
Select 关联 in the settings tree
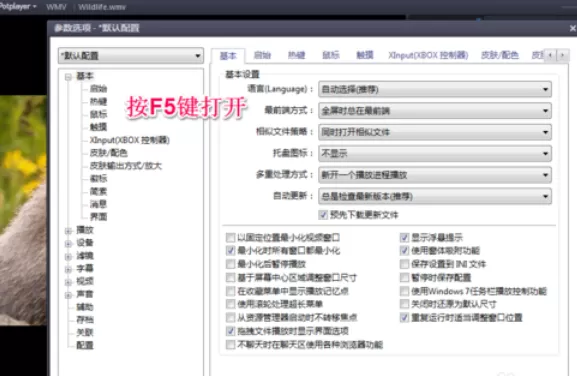(85, 333)
